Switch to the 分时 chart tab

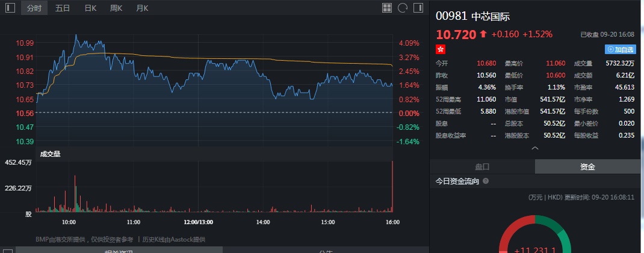34,8
